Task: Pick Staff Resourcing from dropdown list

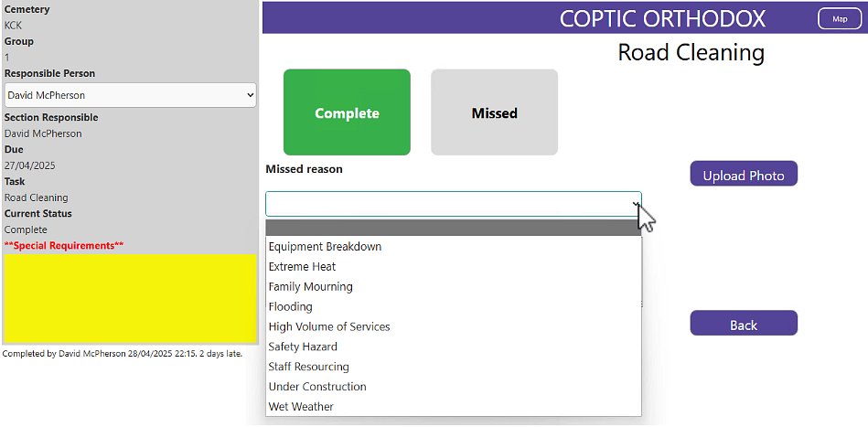Action: tap(309, 368)
